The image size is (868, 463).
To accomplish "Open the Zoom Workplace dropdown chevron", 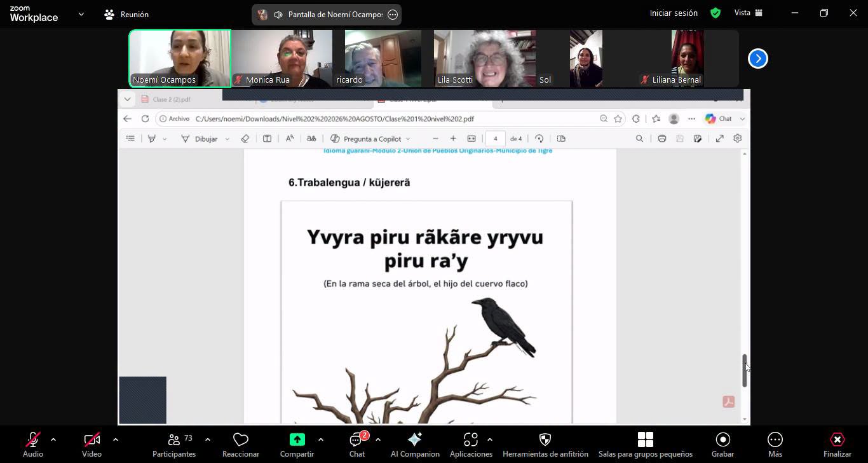I will (x=81, y=14).
